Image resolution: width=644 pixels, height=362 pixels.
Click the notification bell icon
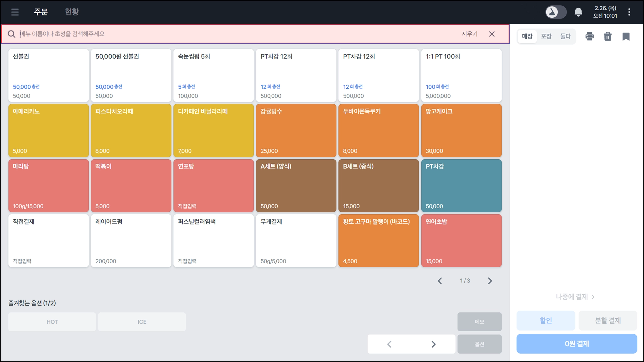pos(578,12)
